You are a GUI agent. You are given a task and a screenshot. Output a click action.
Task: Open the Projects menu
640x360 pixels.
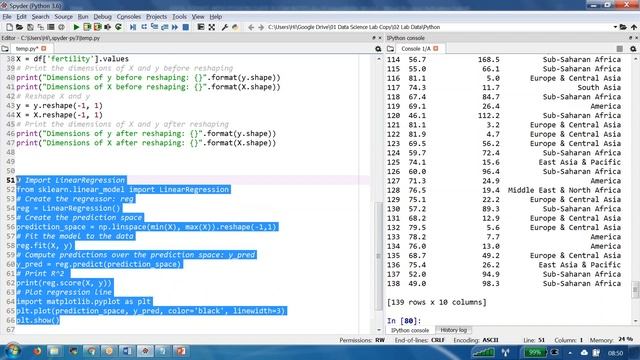[156, 17]
